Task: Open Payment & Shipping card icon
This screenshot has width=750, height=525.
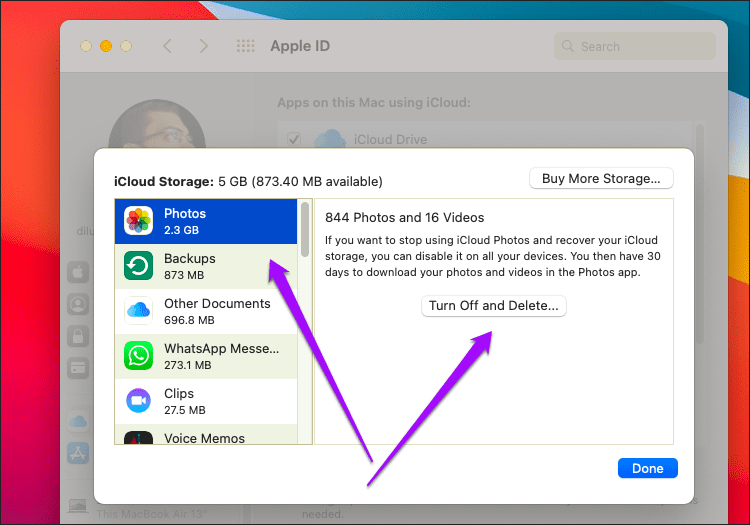Action: [78, 368]
